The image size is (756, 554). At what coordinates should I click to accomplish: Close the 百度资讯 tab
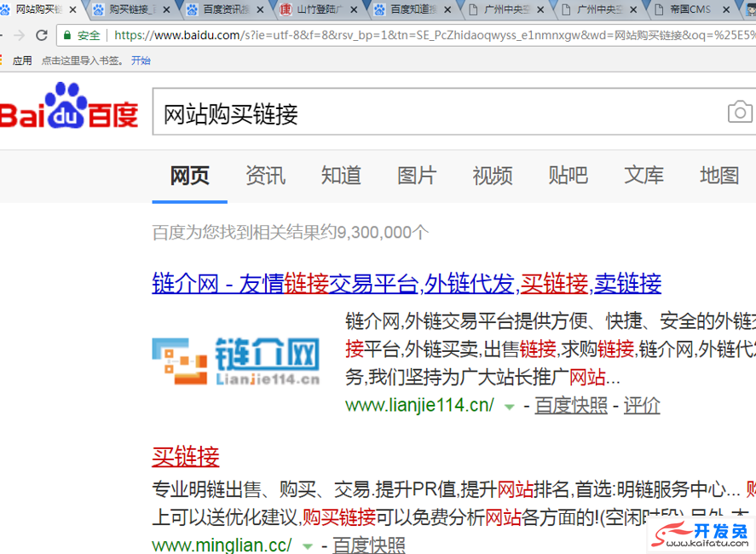coord(260,9)
